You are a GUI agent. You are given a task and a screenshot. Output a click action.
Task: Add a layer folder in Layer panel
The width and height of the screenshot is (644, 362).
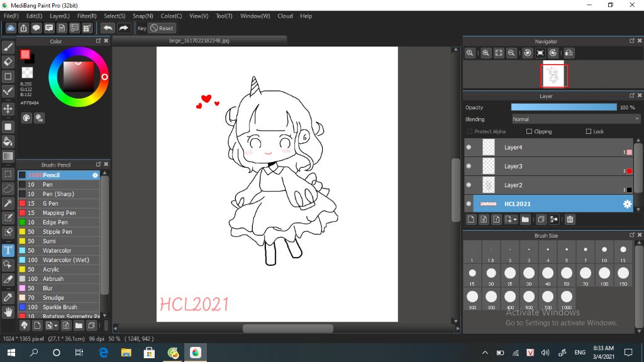[x=525, y=219]
